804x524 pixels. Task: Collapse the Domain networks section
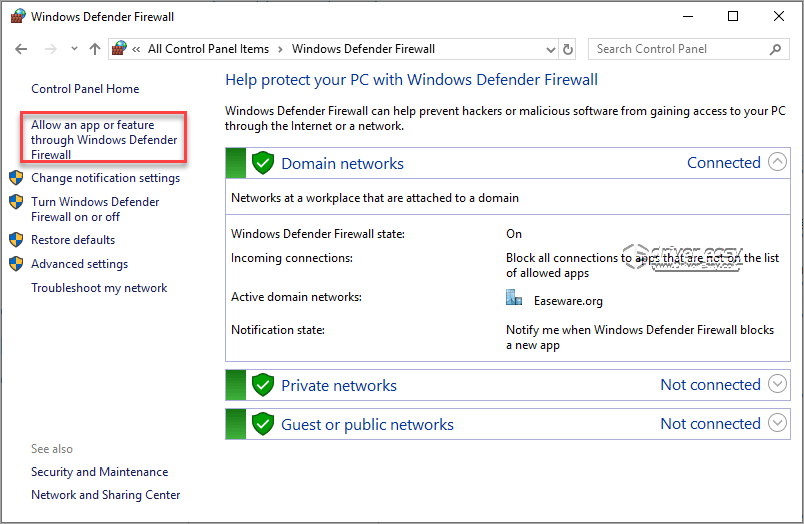coord(777,162)
